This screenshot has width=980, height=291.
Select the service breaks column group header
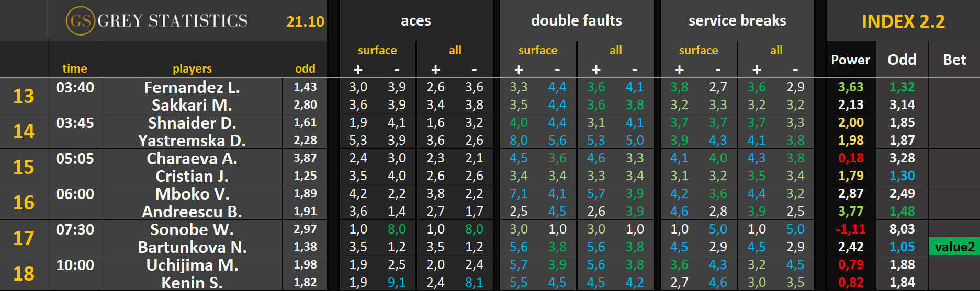click(x=737, y=21)
